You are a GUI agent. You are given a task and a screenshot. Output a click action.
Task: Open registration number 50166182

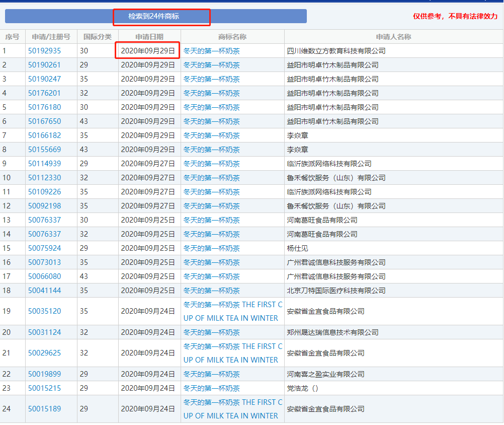44,135
